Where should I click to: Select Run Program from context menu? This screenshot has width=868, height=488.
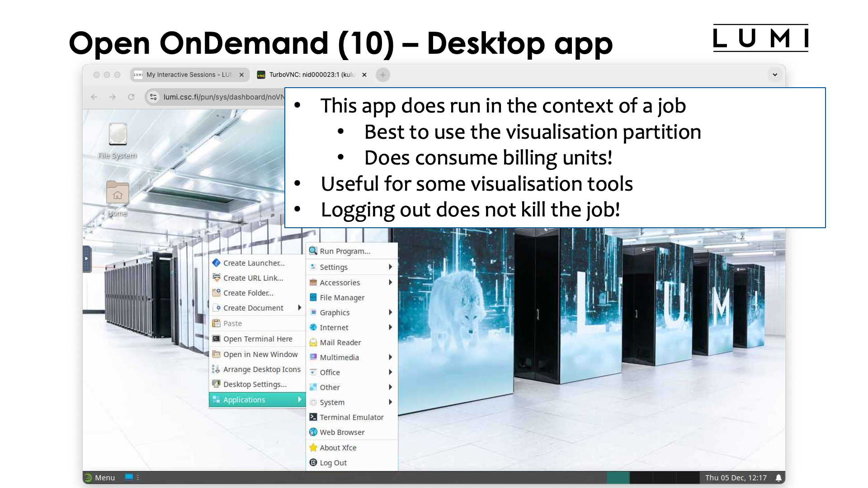pos(345,251)
